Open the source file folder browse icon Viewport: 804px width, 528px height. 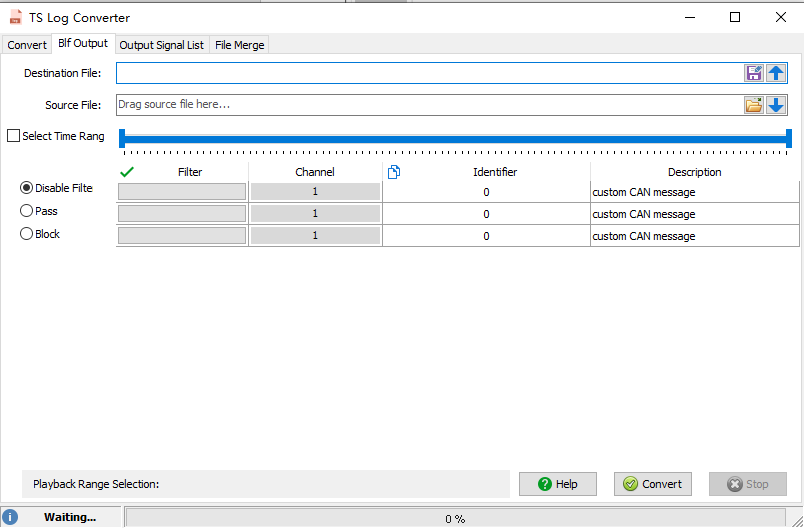click(x=754, y=105)
